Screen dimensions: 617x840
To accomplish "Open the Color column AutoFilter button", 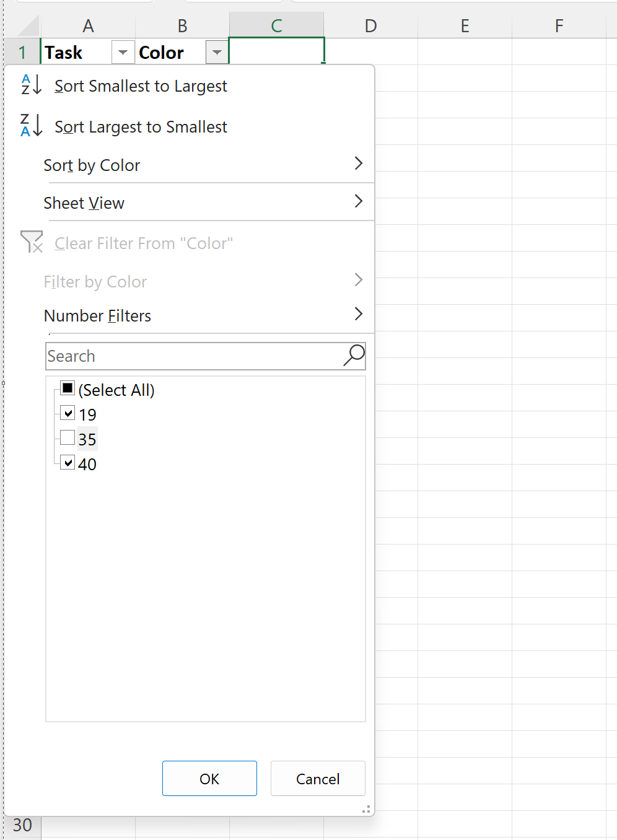I will pyautogui.click(x=217, y=52).
